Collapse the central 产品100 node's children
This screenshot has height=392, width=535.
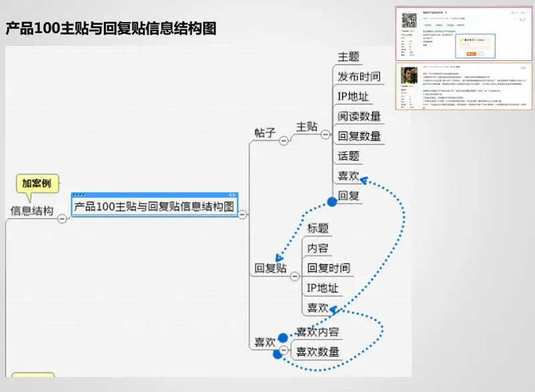pos(242,215)
